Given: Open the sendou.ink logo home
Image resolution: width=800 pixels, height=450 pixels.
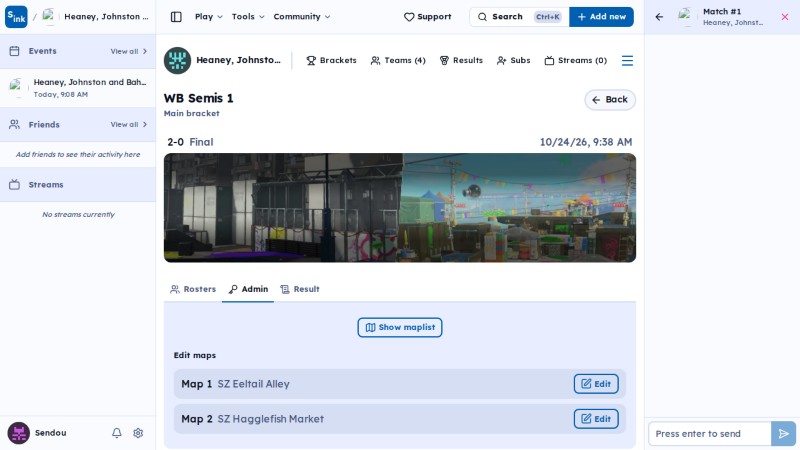Looking at the screenshot, I should point(16,17).
